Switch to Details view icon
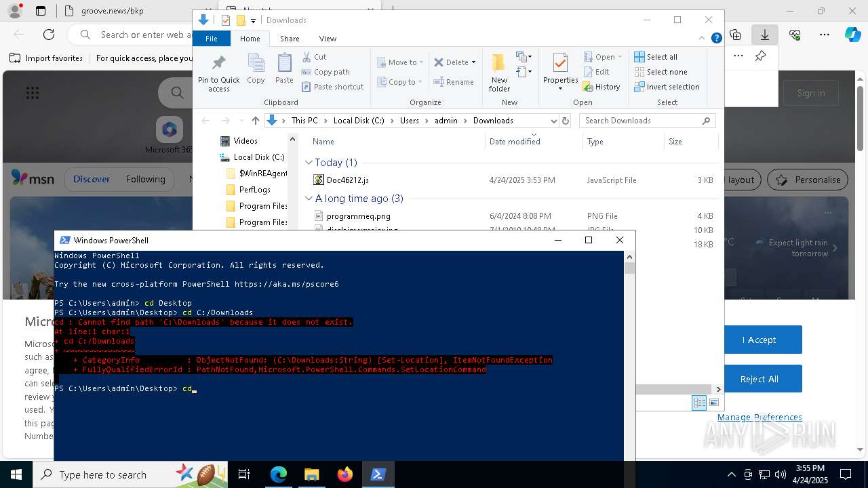 [699, 403]
